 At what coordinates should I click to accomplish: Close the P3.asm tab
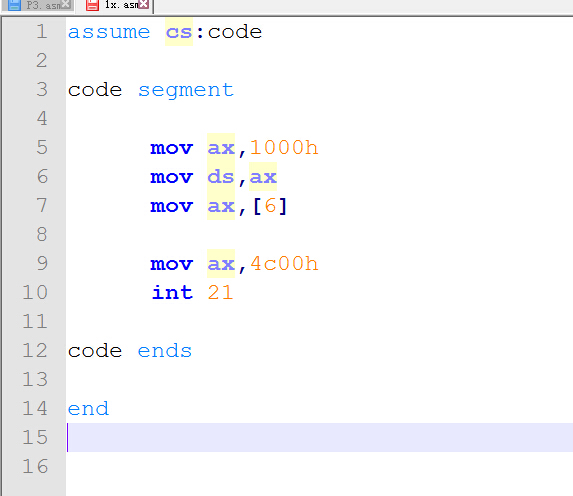pyautogui.click(x=66, y=4)
